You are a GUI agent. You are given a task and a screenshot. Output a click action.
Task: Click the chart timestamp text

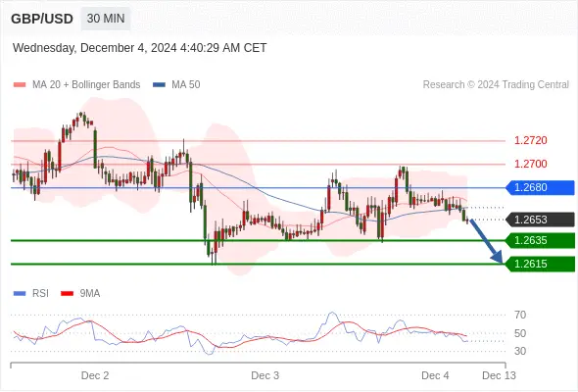139,48
